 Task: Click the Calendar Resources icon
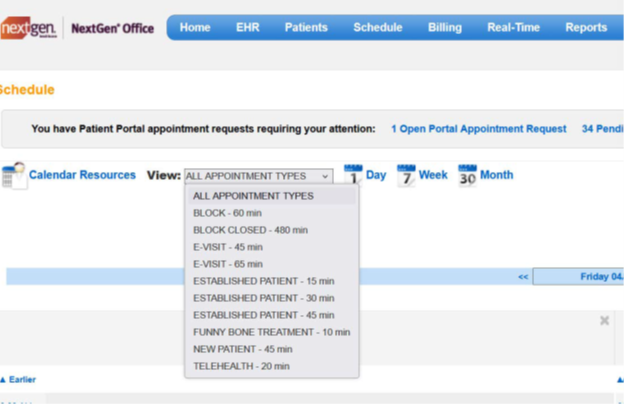click(x=13, y=176)
